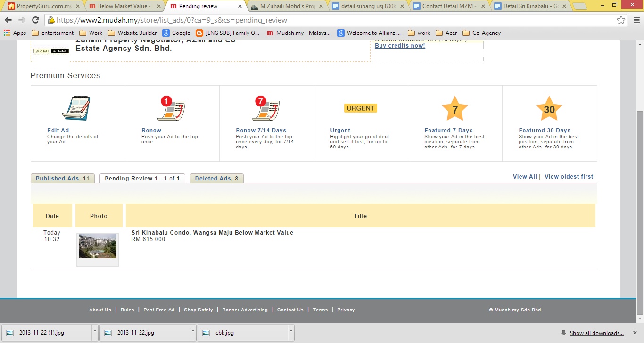Open the Shop Safely footer link
The width and height of the screenshot is (644, 343).
(198, 310)
